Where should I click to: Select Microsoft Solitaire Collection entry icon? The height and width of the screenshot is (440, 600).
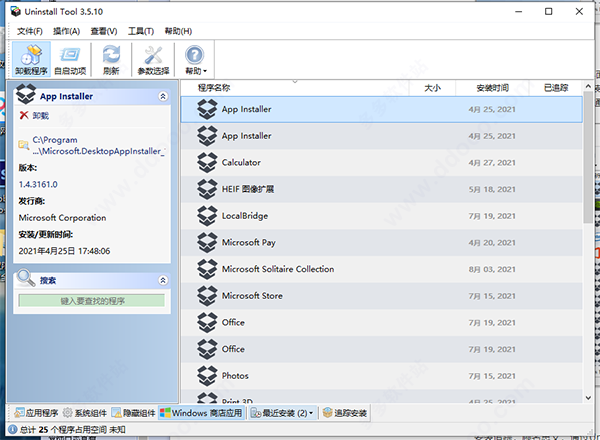(x=207, y=269)
